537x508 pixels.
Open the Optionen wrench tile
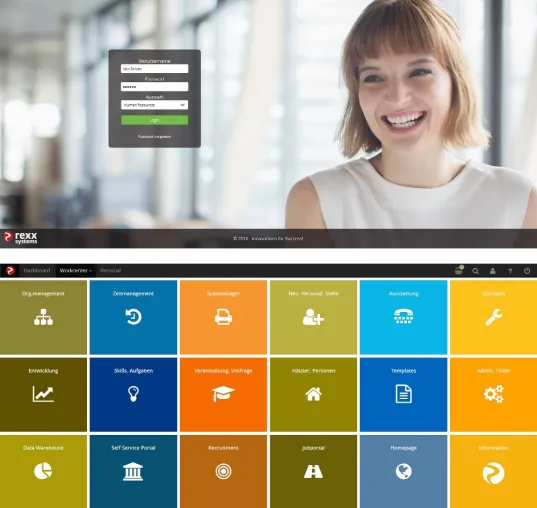(494, 317)
